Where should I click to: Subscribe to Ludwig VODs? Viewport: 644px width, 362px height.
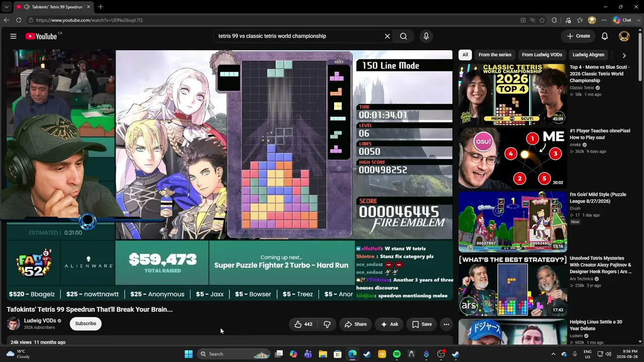(x=86, y=324)
